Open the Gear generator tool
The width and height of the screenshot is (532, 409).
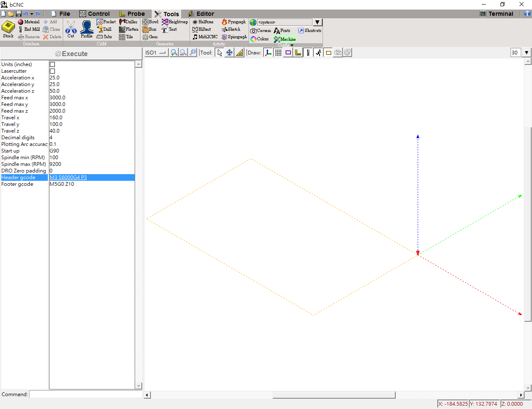150,37
